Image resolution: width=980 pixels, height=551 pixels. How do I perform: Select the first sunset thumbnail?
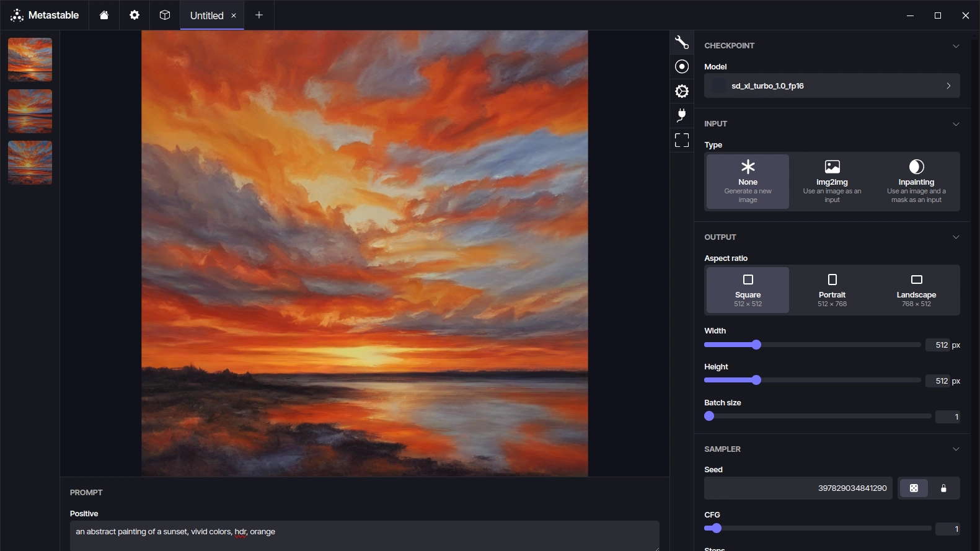point(30,60)
